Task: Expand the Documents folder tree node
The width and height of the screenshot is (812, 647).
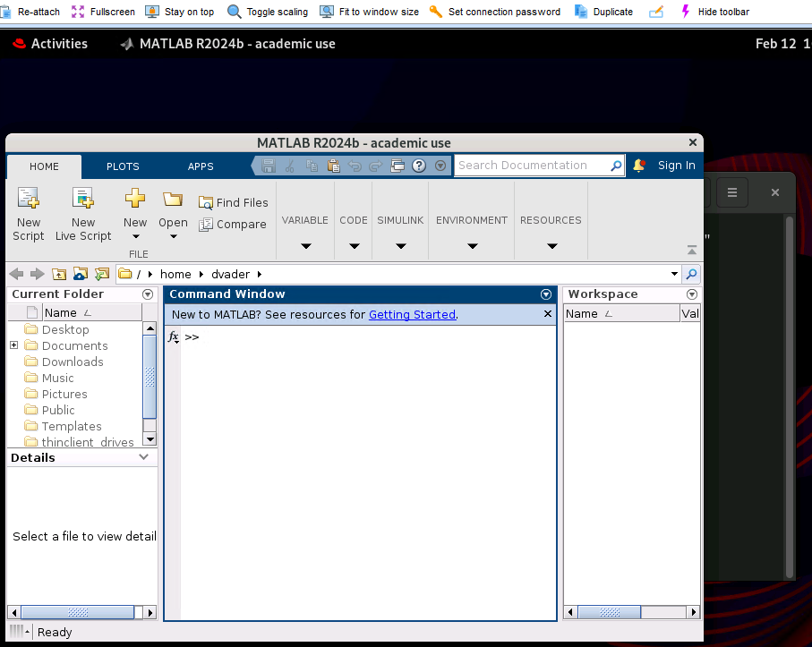Action: [x=14, y=345]
